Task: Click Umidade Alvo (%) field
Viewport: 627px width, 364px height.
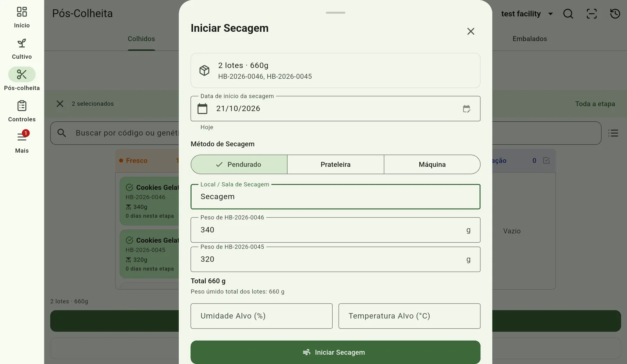Action: pyautogui.click(x=261, y=316)
